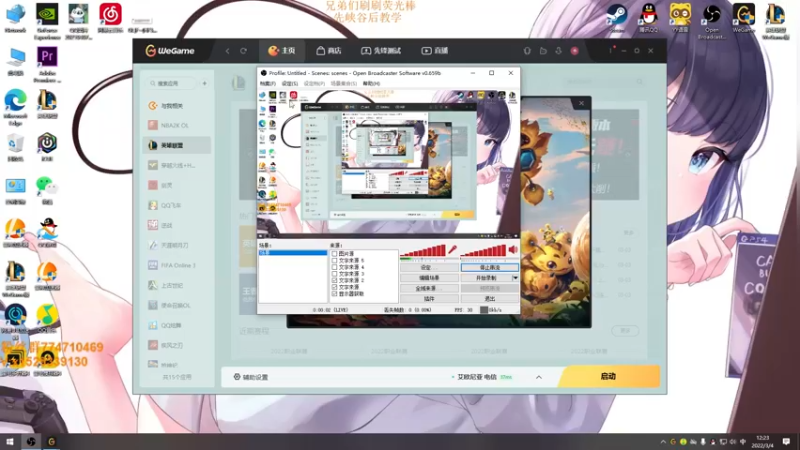Click the yellow 启动 launch button
Image resolution: width=800 pixels, height=450 pixels.
(608, 377)
